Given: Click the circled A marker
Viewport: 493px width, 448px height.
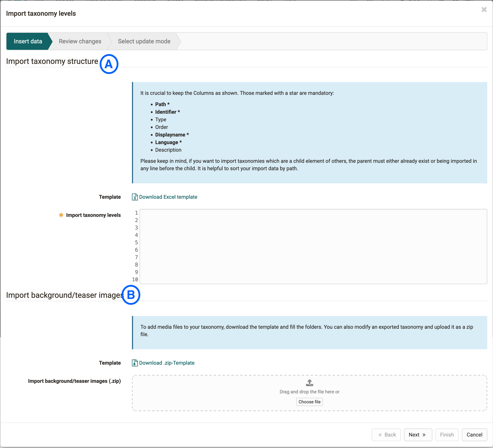Looking at the screenshot, I should 109,64.
